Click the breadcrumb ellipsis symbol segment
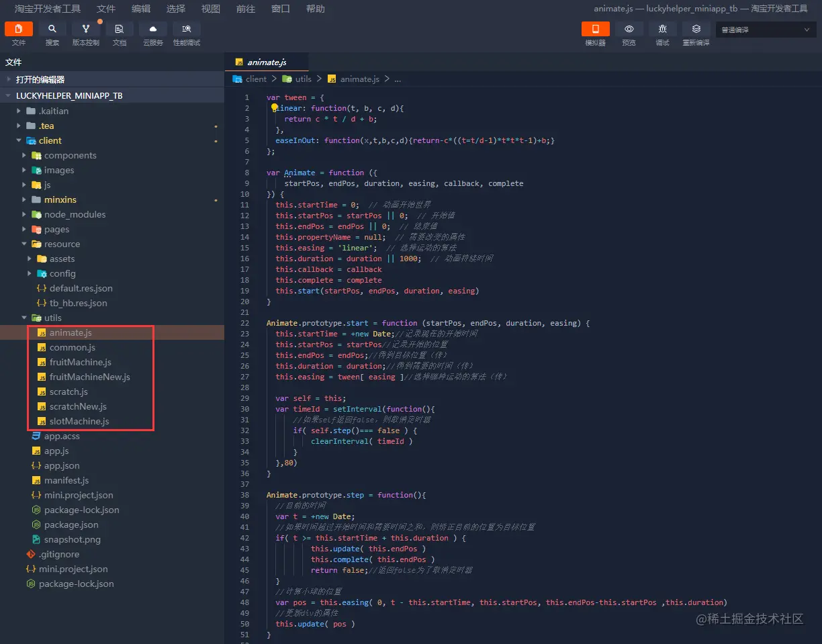 pos(398,79)
